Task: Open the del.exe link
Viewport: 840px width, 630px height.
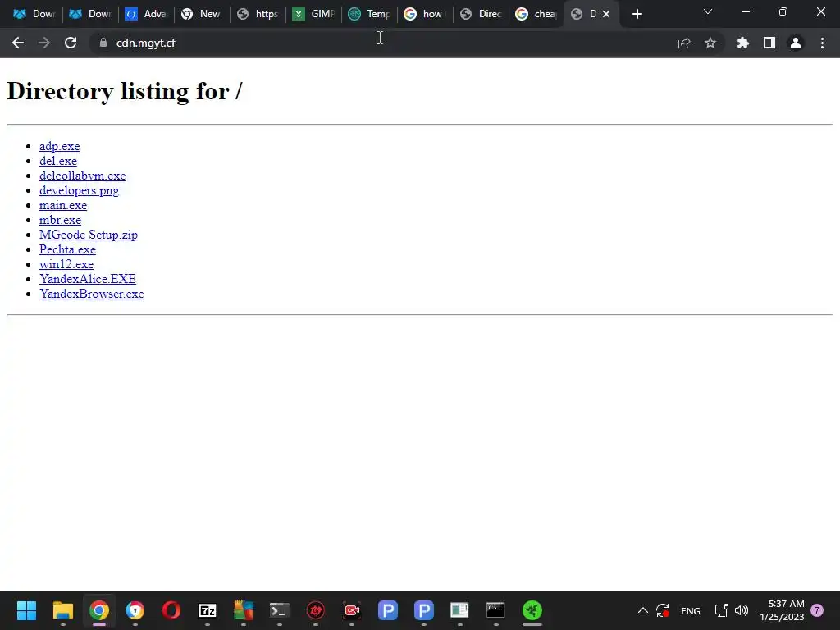Action: coord(58,161)
